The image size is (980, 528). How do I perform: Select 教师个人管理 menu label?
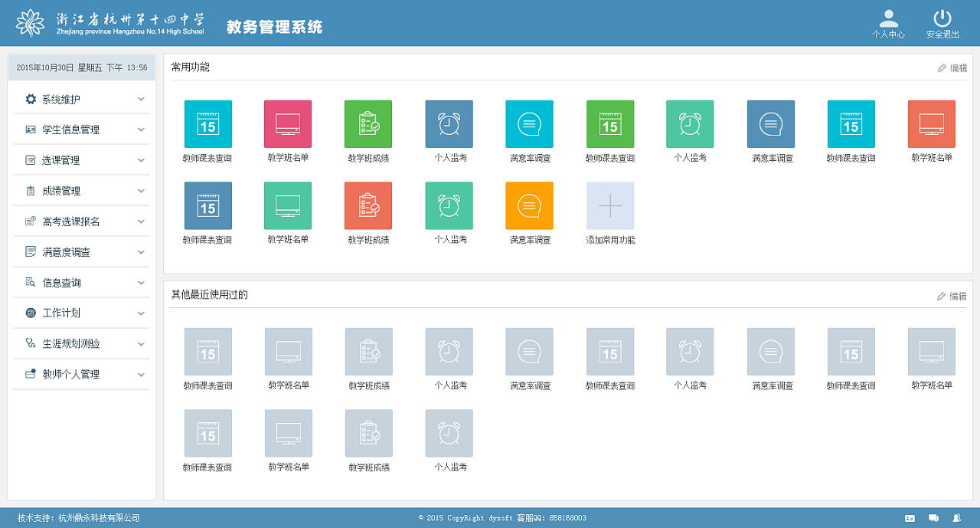point(71,375)
